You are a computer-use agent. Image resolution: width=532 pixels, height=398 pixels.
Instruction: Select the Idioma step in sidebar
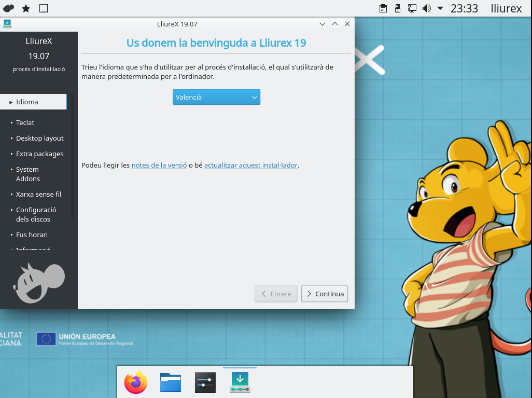[33, 102]
